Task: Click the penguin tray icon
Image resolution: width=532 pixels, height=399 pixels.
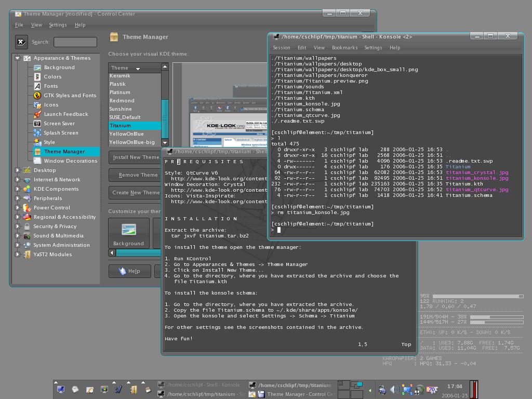Action: click(382, 390)
